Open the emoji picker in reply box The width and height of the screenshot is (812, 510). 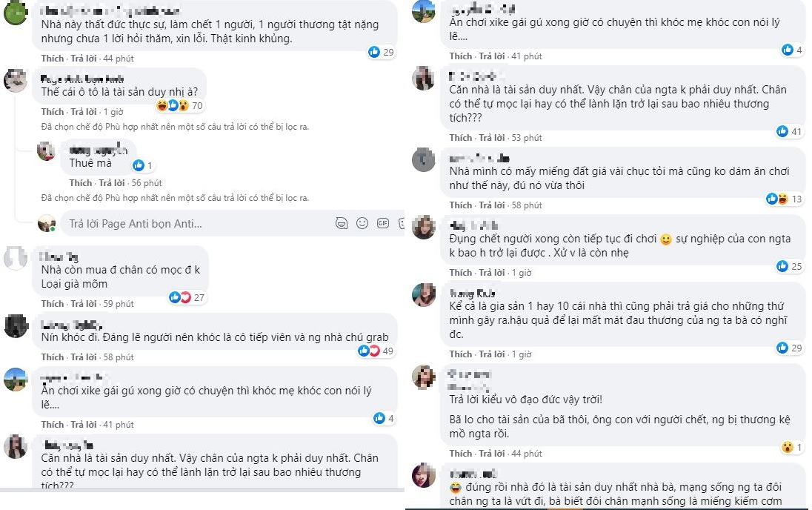point(362,222)
